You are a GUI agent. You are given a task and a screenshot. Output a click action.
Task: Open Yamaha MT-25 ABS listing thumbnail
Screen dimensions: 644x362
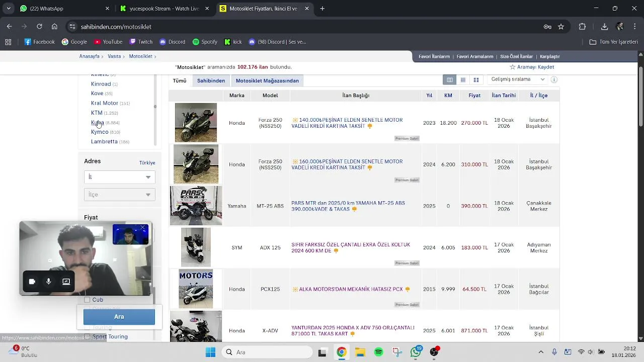pos(196,206)
